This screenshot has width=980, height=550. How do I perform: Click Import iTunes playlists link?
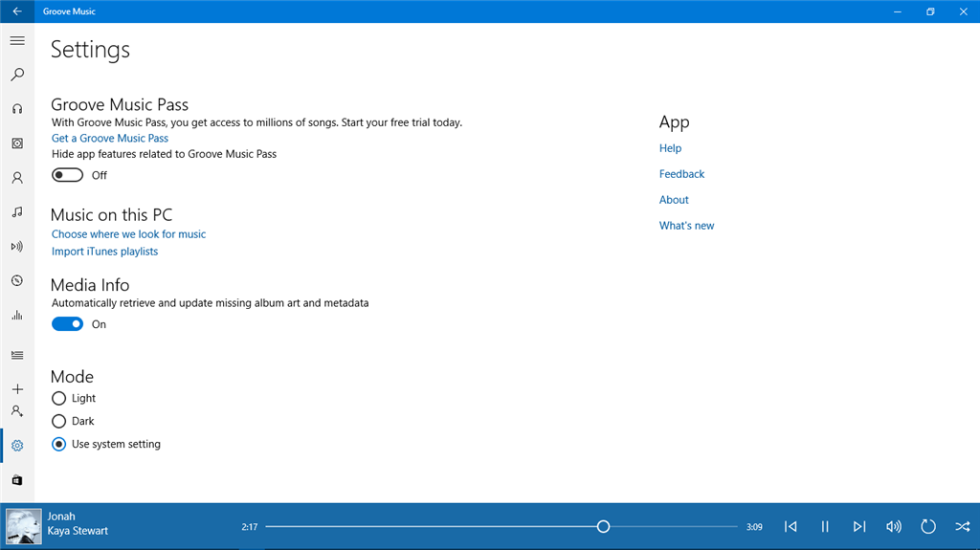[105, 252]
